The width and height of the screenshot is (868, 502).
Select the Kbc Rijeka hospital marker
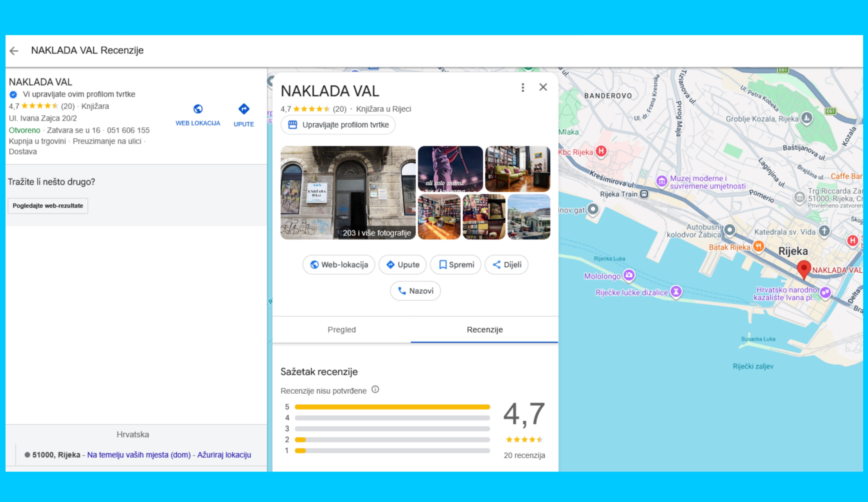[601, 151]
